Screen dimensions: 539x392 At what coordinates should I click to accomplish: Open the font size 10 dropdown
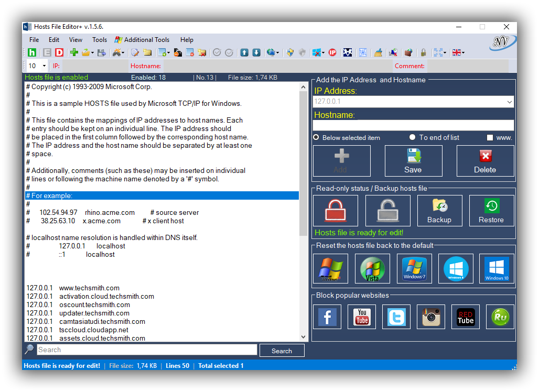pos(44,66)
